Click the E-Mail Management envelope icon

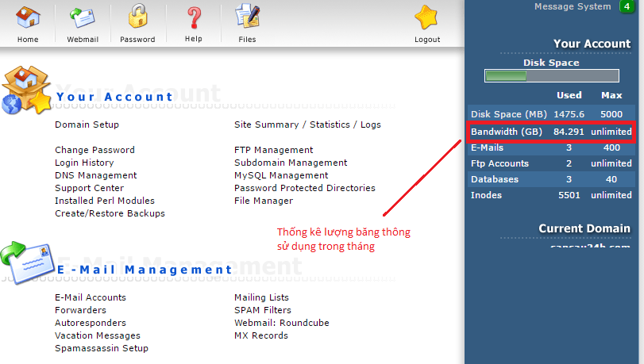28,262
